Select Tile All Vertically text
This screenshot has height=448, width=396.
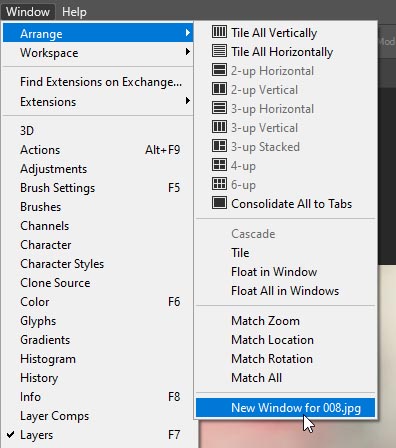274,33
